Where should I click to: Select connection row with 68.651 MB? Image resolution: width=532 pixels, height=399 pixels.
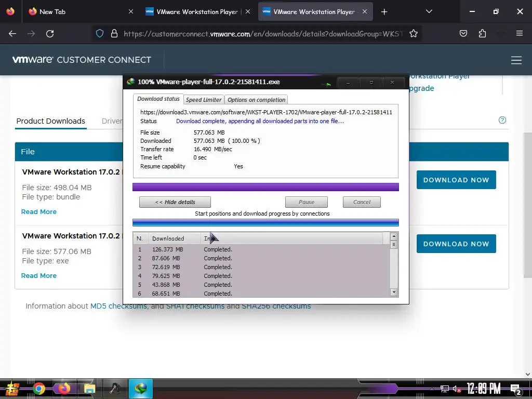[x=261, y=294]
